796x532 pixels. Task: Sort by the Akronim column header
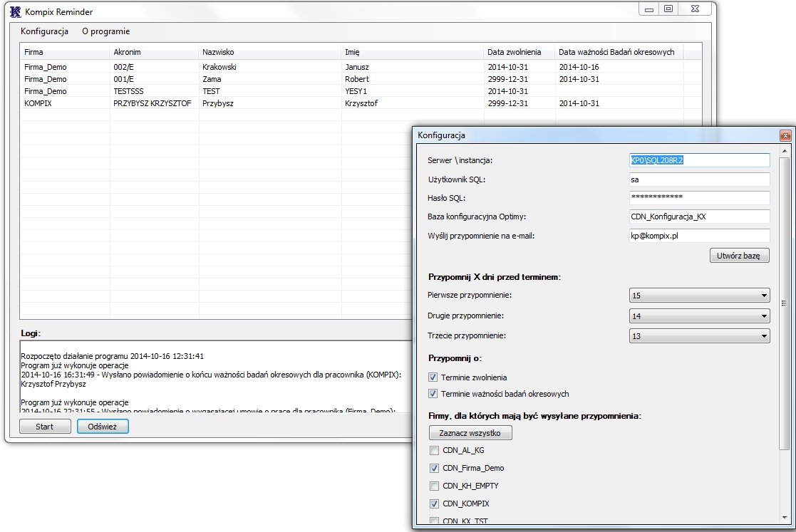pos(153,52)
